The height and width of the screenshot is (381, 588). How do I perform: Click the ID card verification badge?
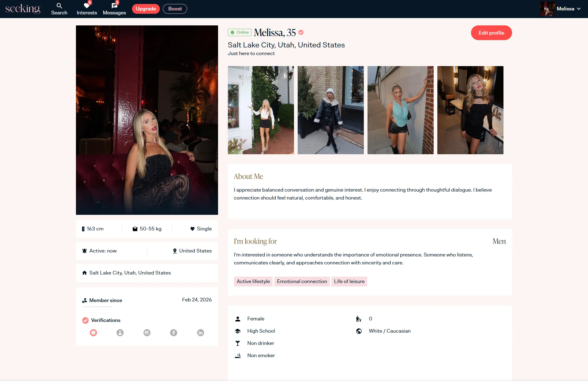pyautogui.click(x=147, y=333)
